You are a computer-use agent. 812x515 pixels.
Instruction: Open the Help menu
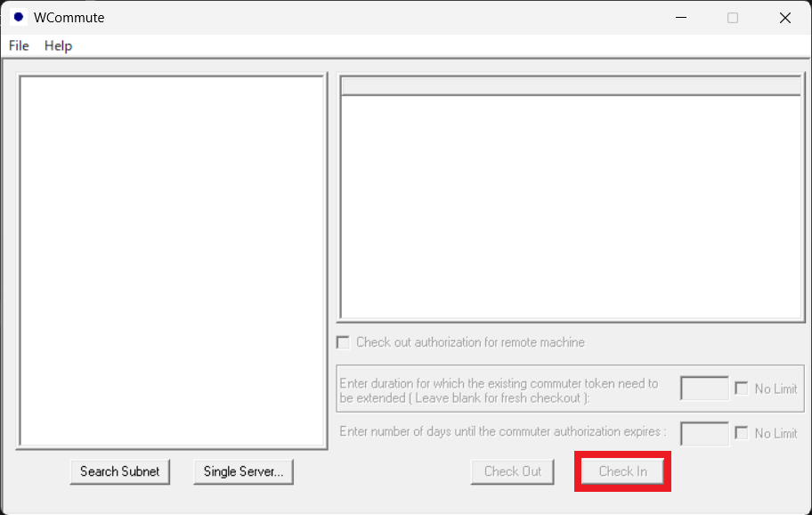58,46
